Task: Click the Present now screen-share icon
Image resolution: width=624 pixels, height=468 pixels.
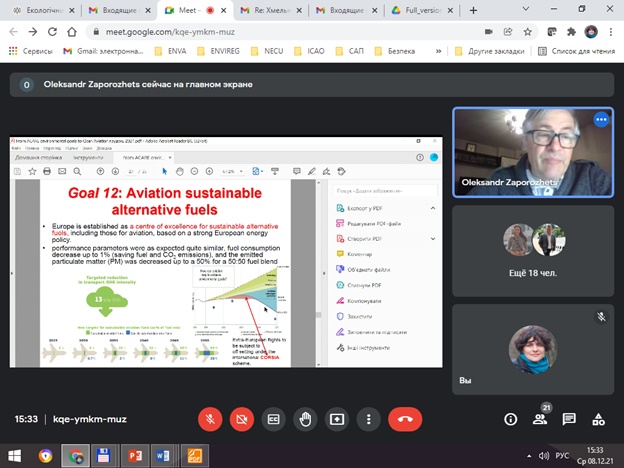Action: [337, 419]
